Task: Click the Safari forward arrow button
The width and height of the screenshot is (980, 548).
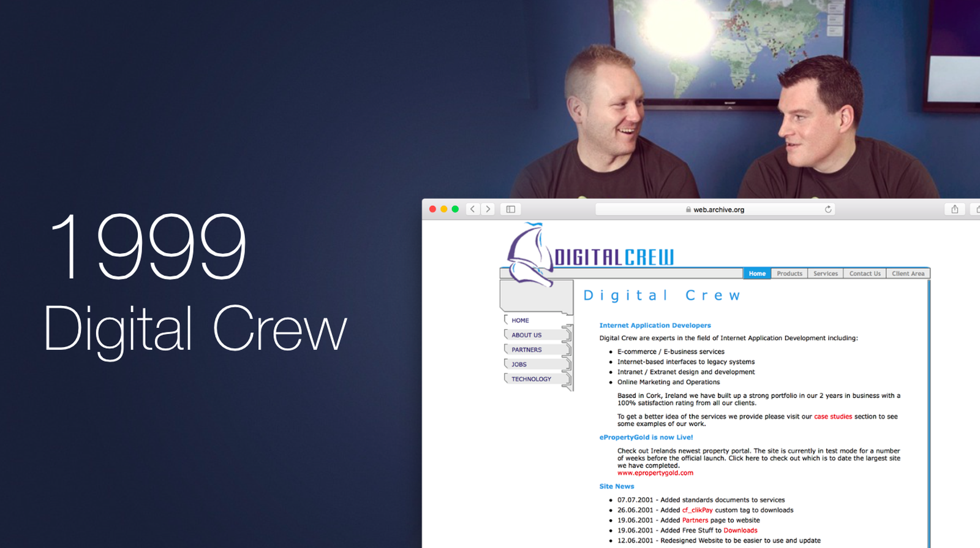Action: (488, 209)
